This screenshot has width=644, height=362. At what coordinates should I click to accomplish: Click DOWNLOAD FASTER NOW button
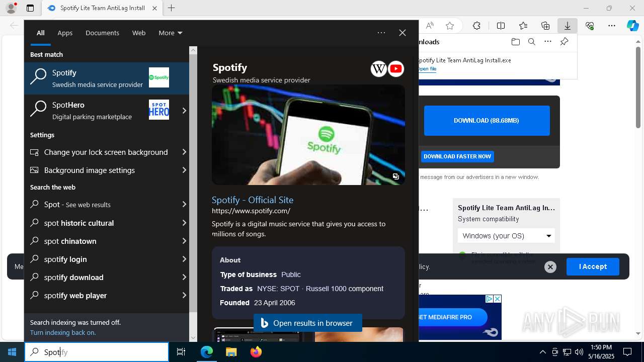tap(457, 156)
